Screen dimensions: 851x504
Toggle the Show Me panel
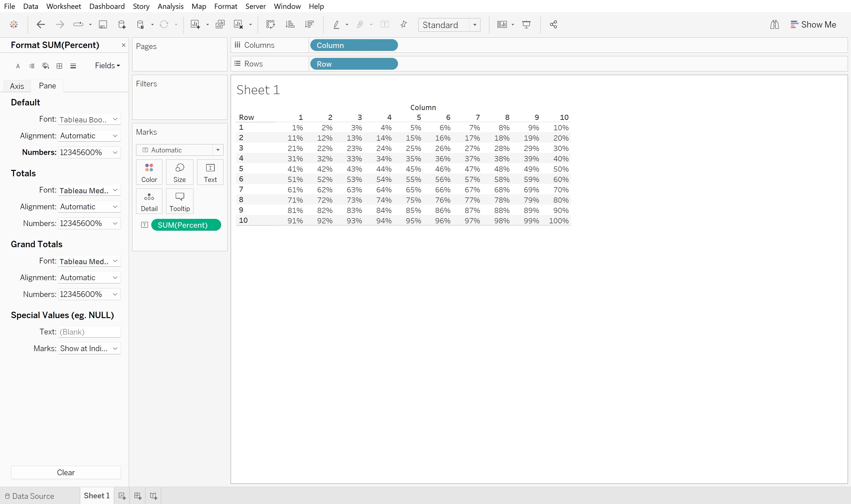coord(814,24)
